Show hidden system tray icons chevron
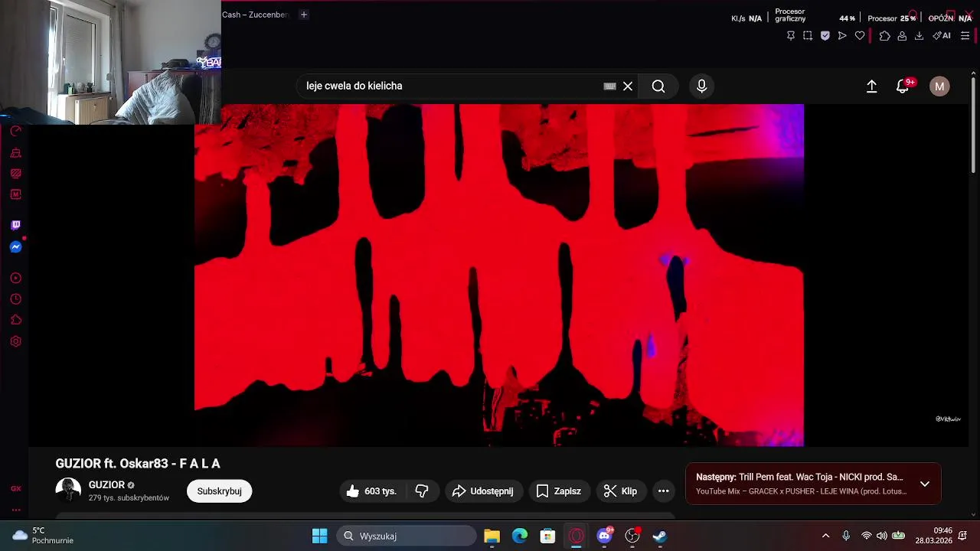 [825, 536]
